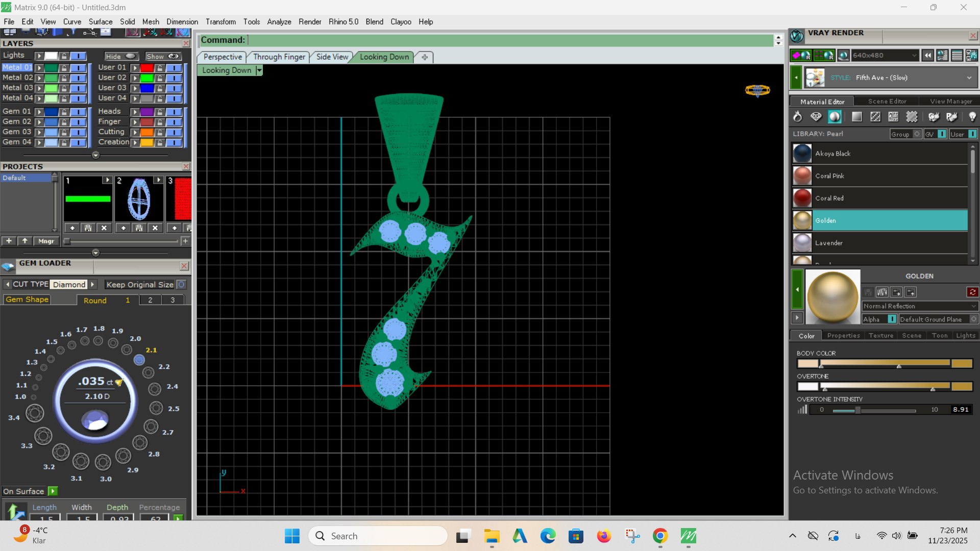Screen dimensions: 980x551
Task: Open the Transform menu
Action: click(220, 22)
